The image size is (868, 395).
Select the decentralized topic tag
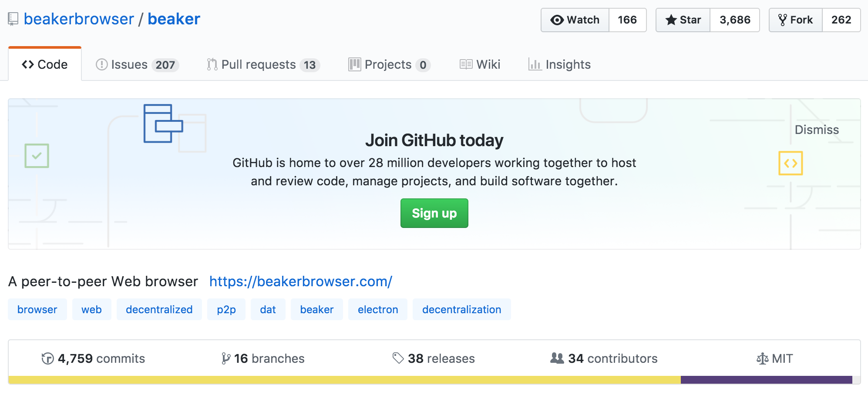click(x=159, y=309)
